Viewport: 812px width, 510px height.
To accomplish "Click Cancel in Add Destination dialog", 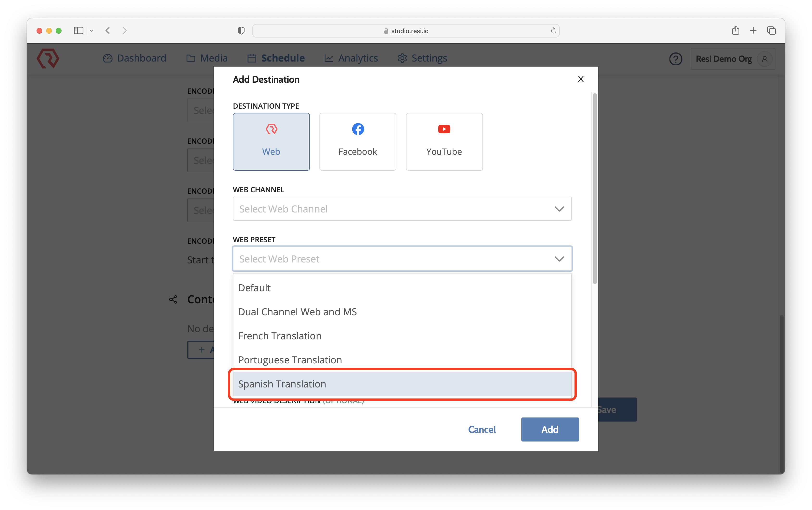I will click(x=481, y=429).
